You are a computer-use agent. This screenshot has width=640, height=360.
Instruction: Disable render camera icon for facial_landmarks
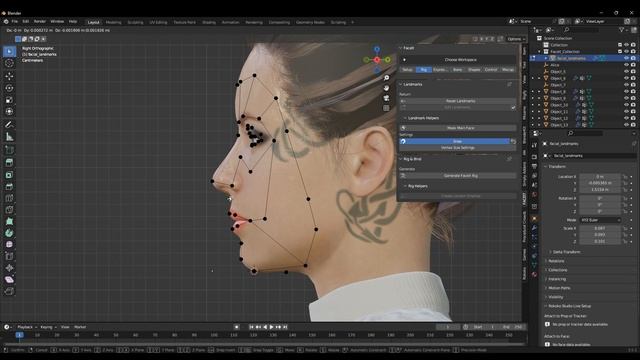pyautogui.click(x=633, y=58)
